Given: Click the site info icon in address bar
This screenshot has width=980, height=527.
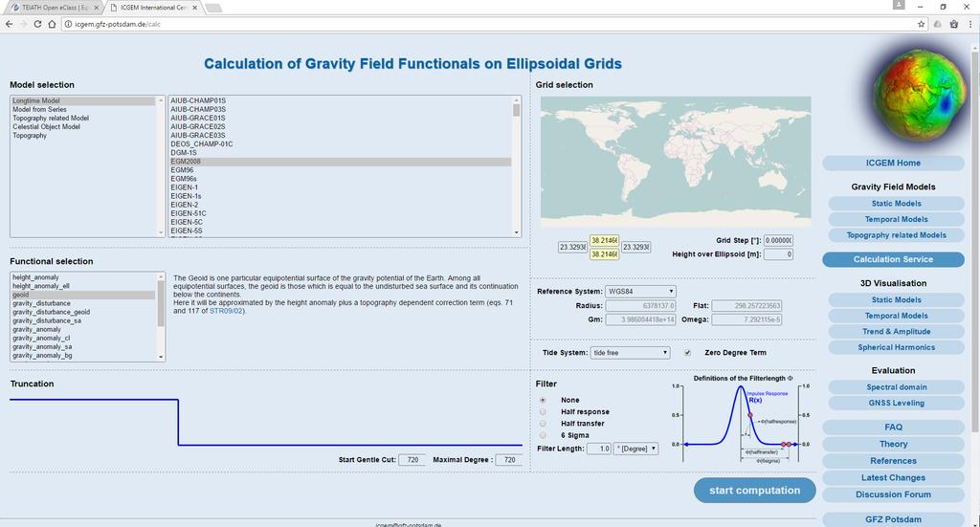Looking at the screenshot, I should (x=68, y=24).
